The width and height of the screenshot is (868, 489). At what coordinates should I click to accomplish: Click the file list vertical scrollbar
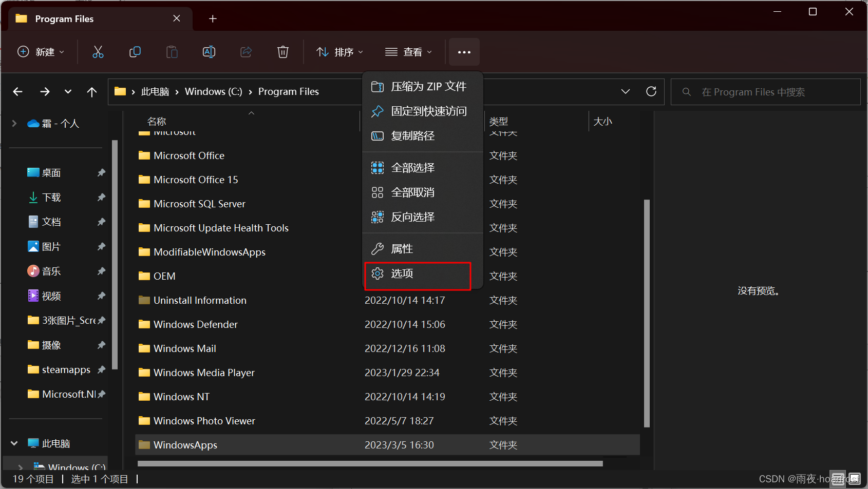[647, 313]
